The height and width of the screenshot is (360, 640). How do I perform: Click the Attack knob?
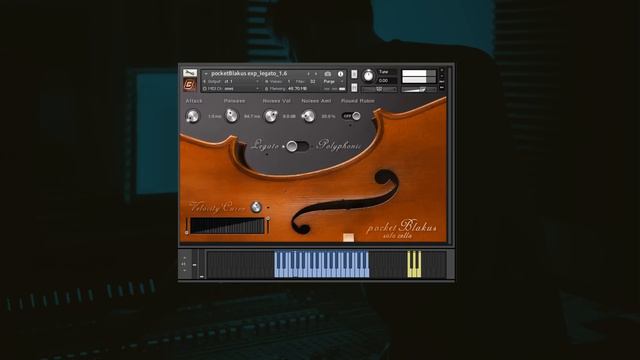(x=193, y=116)
